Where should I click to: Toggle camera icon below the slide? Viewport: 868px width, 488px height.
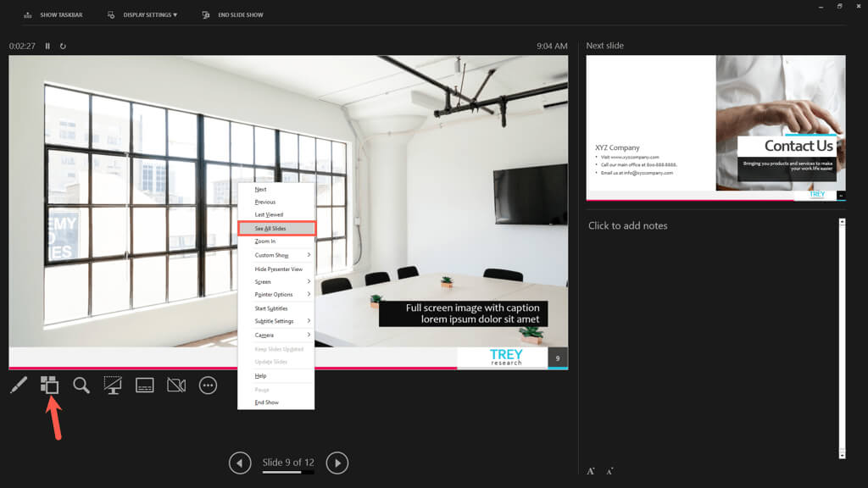(x=176, y=385)
